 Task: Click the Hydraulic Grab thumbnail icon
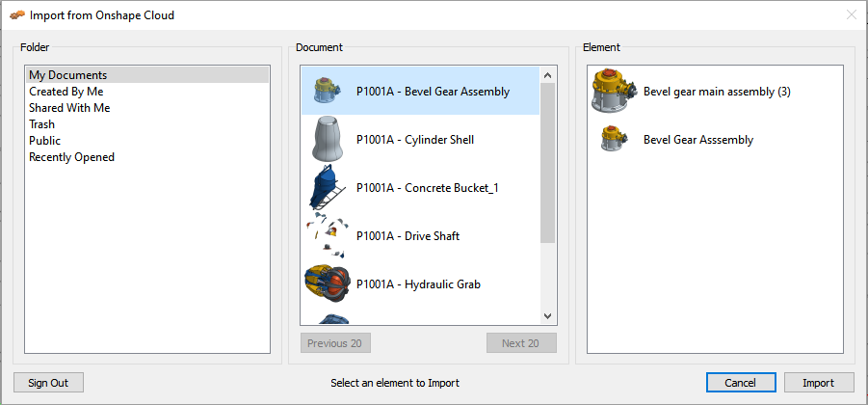coord(325,284)
